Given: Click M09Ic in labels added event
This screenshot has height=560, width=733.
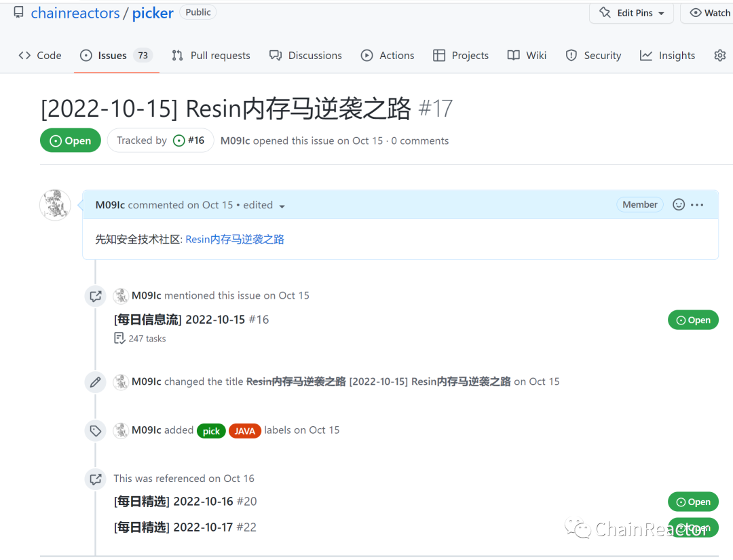Looking at the screenshot, I should (x=147, y=430).
